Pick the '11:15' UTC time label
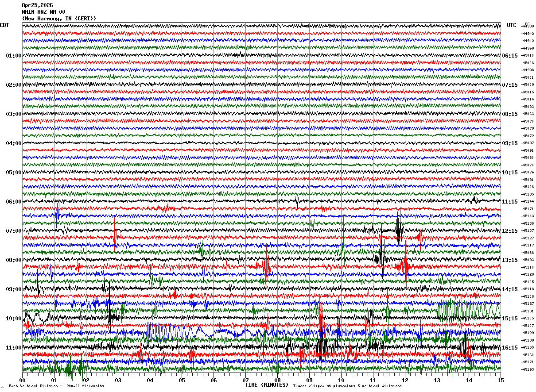The width and height of the screenshot is (536, 392). 510,202
